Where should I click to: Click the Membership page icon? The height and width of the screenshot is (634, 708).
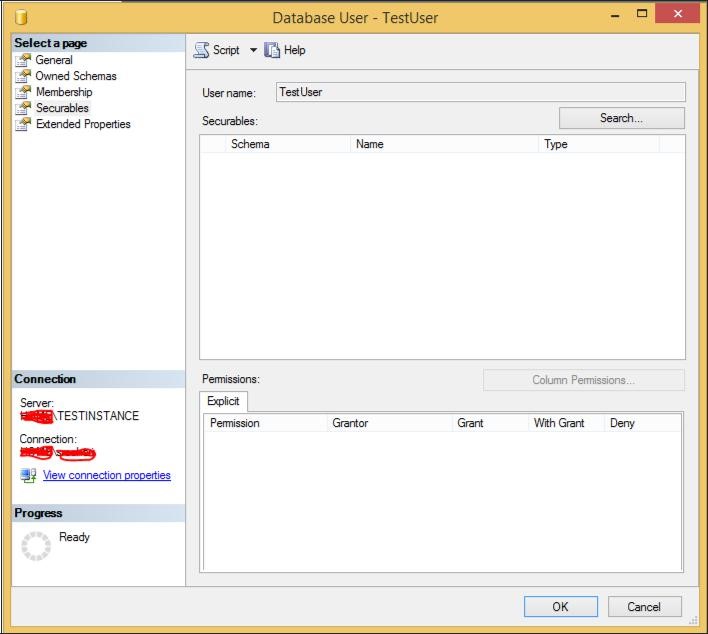[x=23, y=92]
